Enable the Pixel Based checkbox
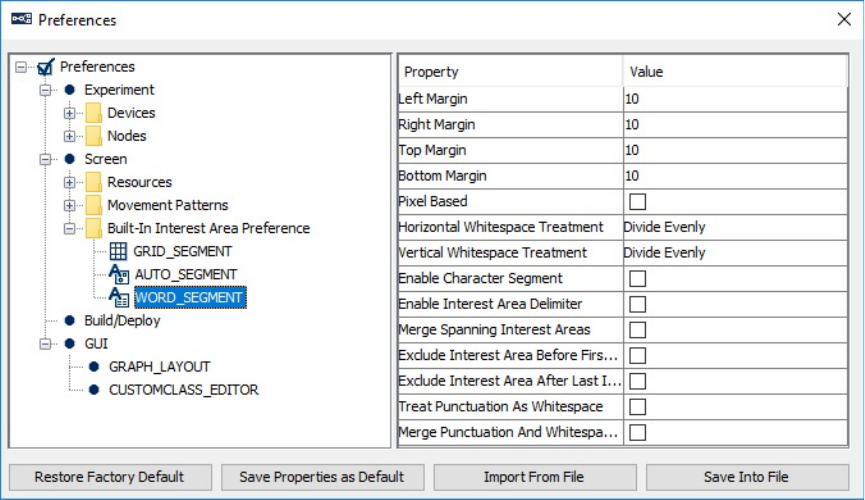 pos(637,201)
